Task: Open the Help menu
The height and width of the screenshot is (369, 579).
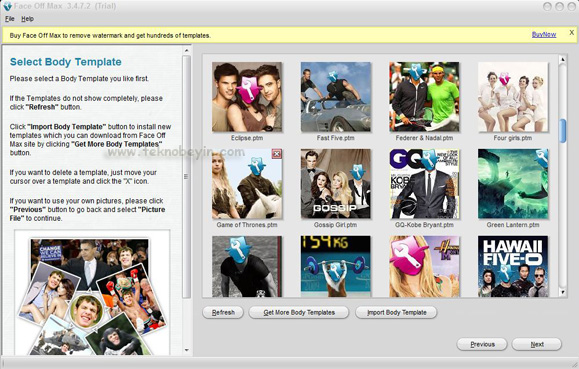Action: (x=27, y=19)
